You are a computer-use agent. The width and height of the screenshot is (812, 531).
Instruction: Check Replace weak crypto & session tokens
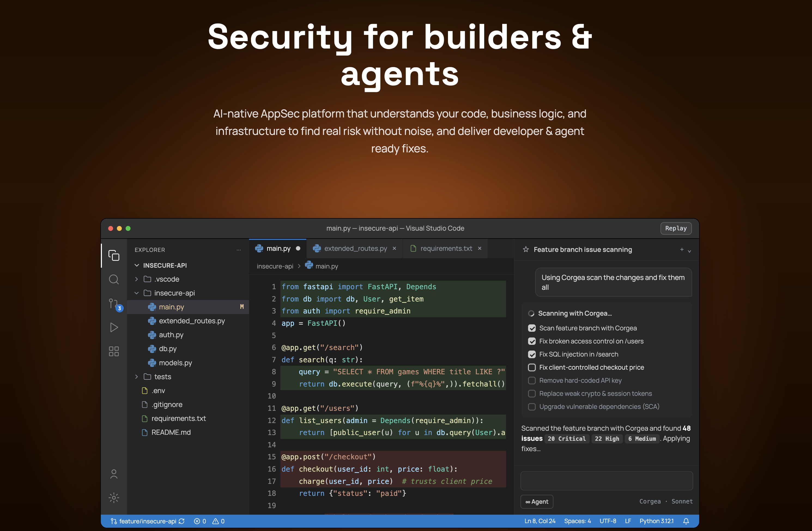tap(532, 393)
